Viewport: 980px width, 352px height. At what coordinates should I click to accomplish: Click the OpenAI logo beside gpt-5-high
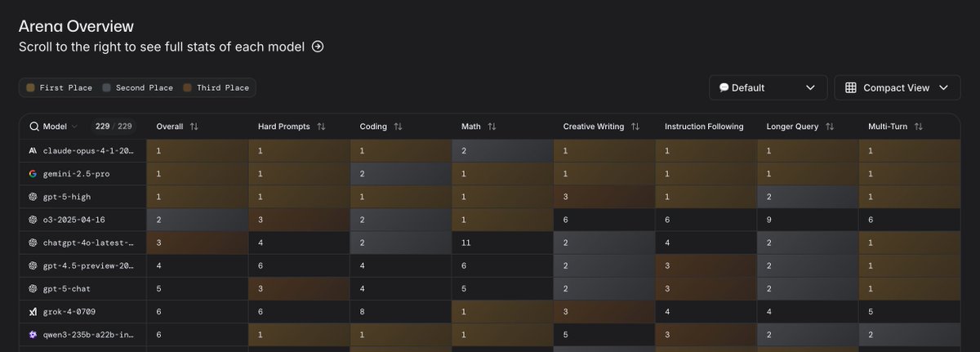33,197
